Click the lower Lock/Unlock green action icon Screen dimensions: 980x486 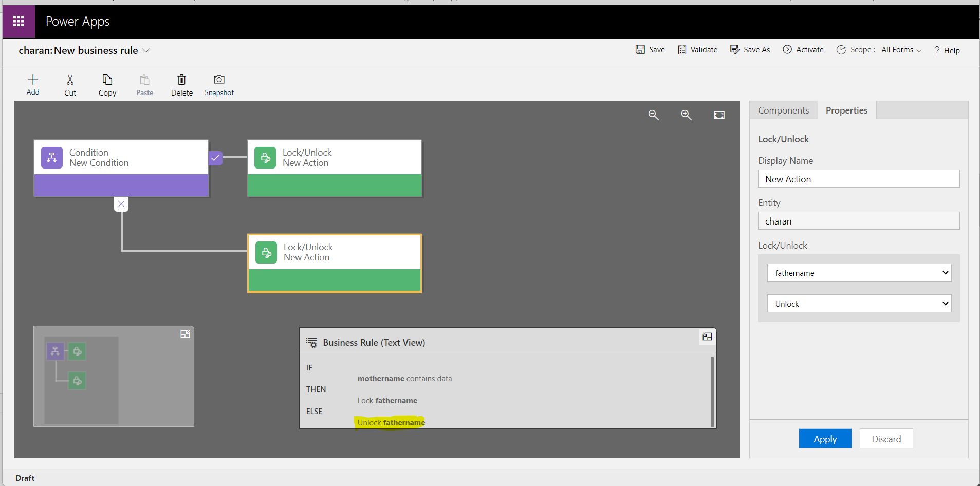point(266,252)
